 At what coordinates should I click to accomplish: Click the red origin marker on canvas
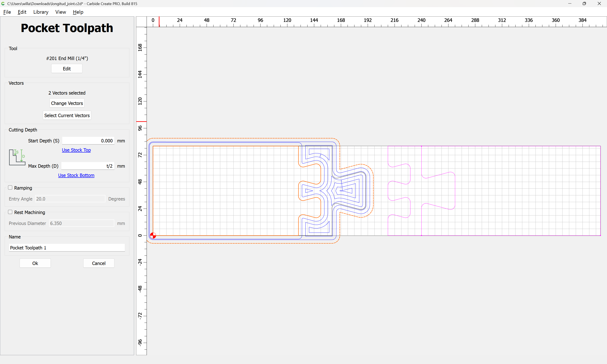tap(153, 236)
